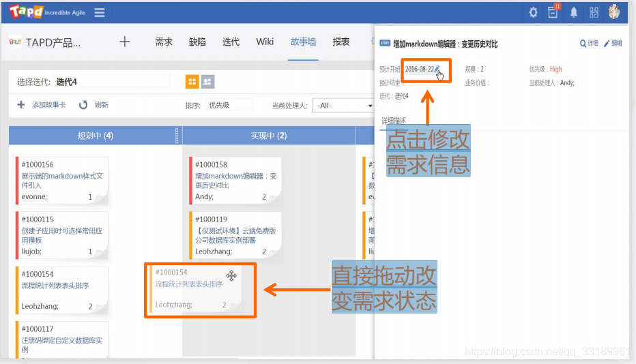Click owner evonne on card #1000156
The width and height of the screenshot is (636, 364).
click(34, 196)
